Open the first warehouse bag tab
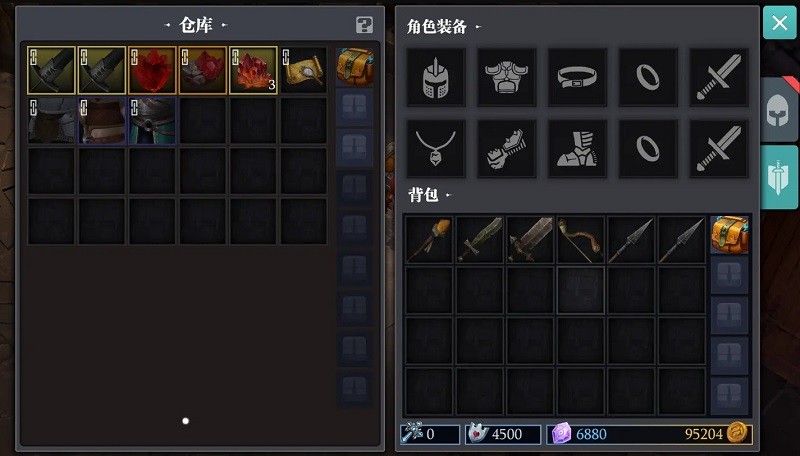Screen dimensions: 800x456 point(355,67)
